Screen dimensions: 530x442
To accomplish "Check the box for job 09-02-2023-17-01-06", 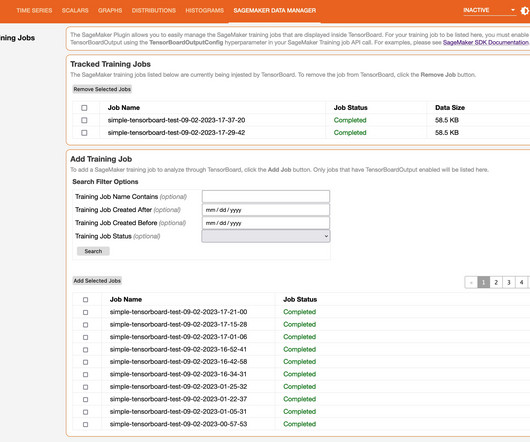I will coord(86,337).
